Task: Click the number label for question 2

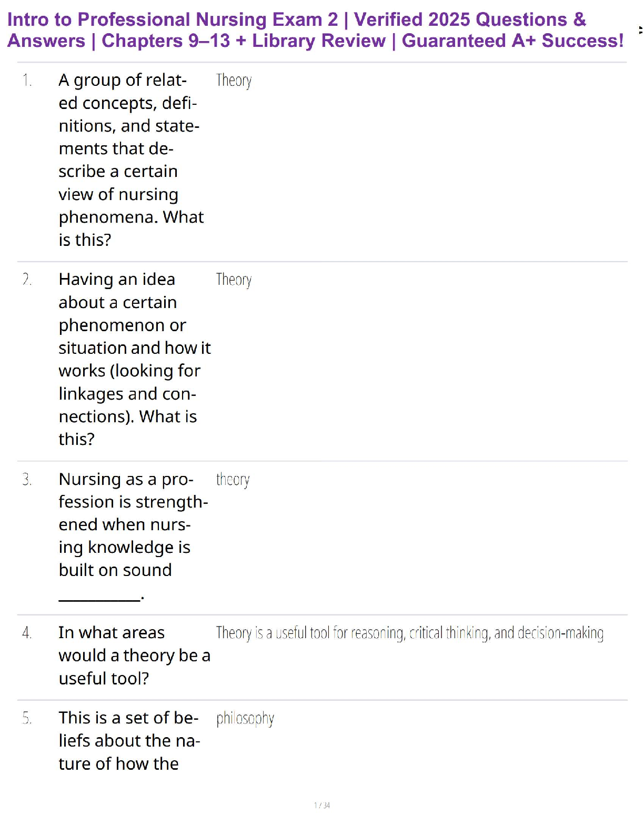Action: click(x=27, y=280)
